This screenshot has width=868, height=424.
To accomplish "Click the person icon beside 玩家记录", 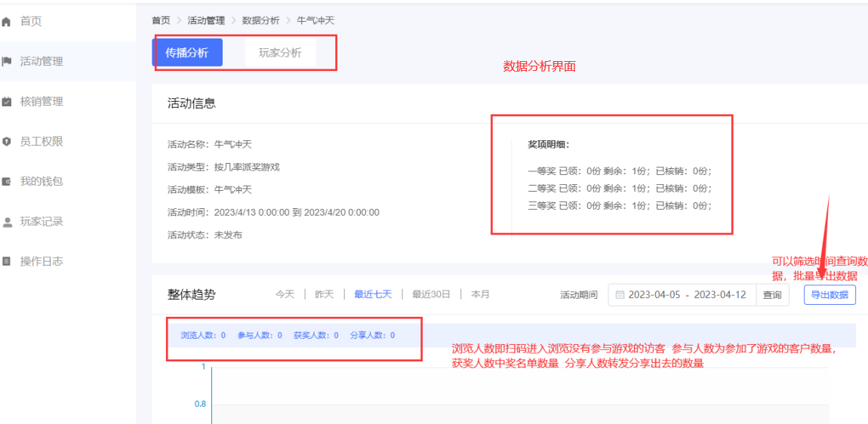I will (7, 222).
